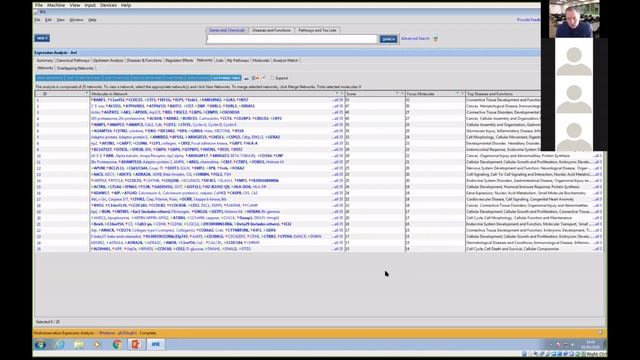Open the IPA Window menu
Screen dimensions: 640x360
76,20
